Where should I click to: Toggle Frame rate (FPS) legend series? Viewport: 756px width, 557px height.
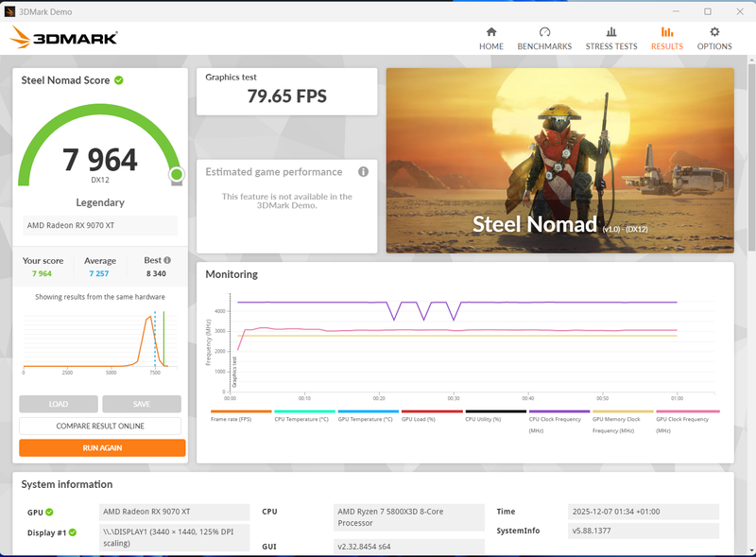point(241,416)
